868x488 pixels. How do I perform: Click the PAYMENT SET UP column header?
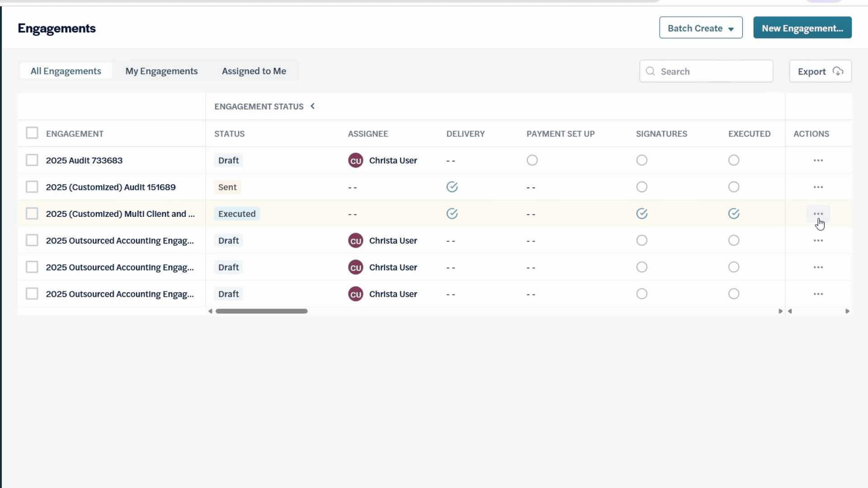click(x=561, y=134)
